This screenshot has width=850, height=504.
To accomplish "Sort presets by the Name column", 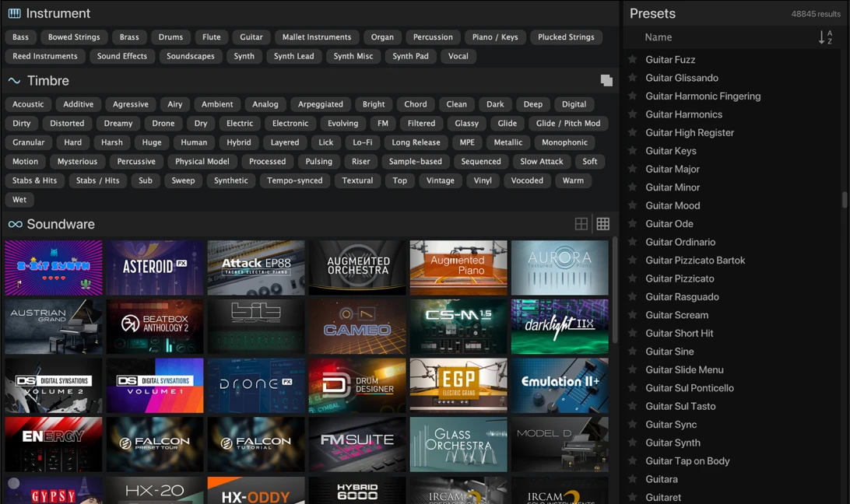I will pos(658,37).
